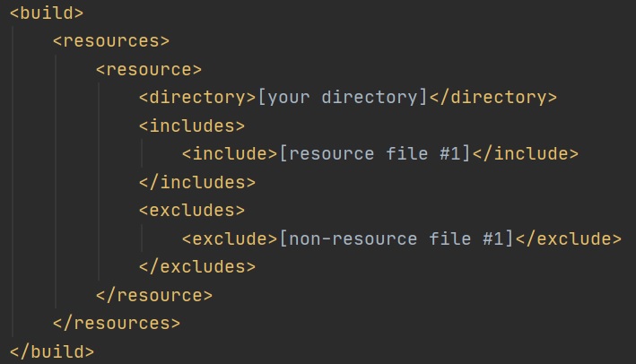Viewport: 636px width, 364px height.
Task: Click the opening directory tag
Action: coord(197,97)
